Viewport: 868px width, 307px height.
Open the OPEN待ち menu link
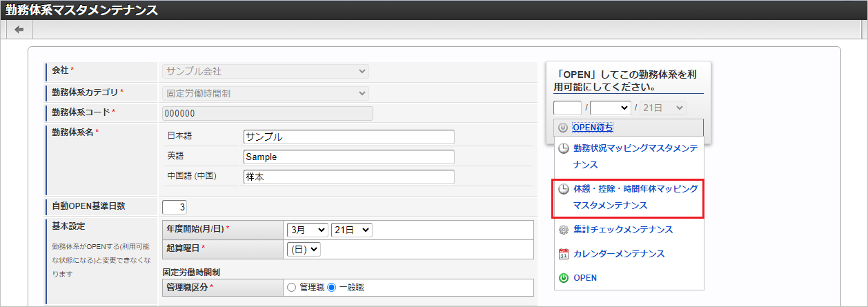point(593,128)
